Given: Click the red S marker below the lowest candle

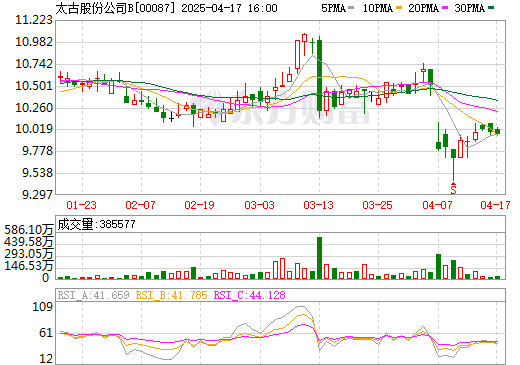Looking at the screenshot, I should click(x=453, y=188).
